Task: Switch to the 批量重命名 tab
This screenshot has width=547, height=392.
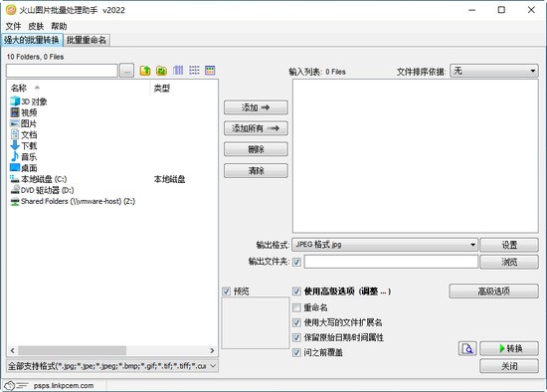Action: (87, 40)
